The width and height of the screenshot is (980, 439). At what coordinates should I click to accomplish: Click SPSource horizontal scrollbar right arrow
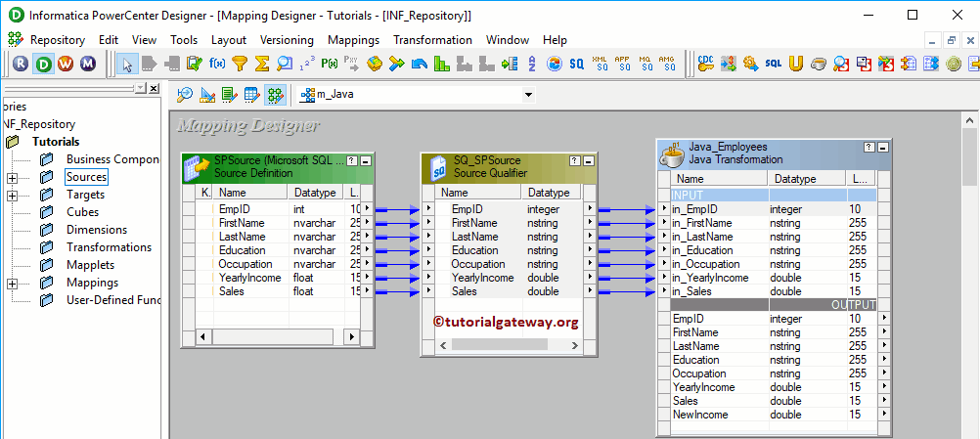[x=352, y=336]
